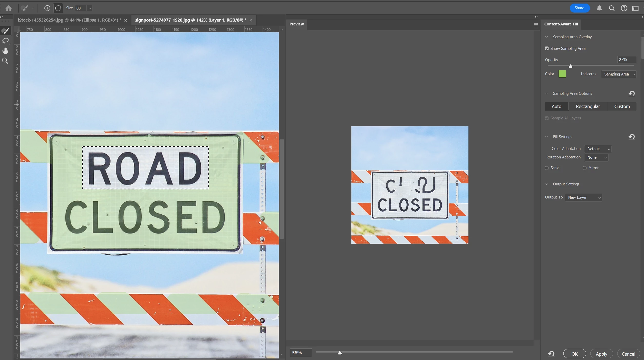Enable the Scale checkbox

pos(547,168)
